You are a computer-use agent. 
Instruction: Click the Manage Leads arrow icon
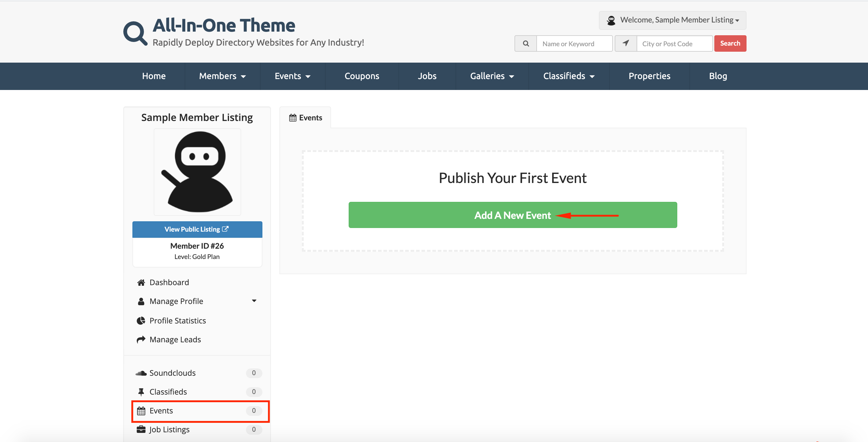pos(141,340)
